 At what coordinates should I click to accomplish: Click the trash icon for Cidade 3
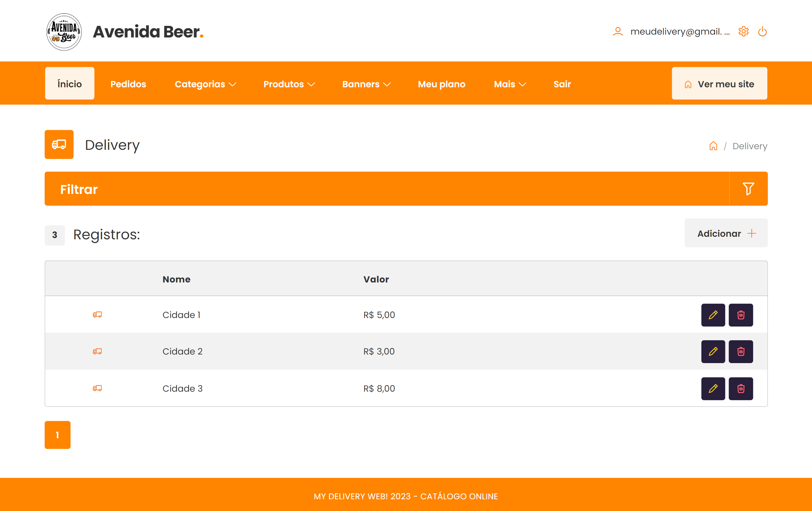pyautogui.click(x=741, y=388)
